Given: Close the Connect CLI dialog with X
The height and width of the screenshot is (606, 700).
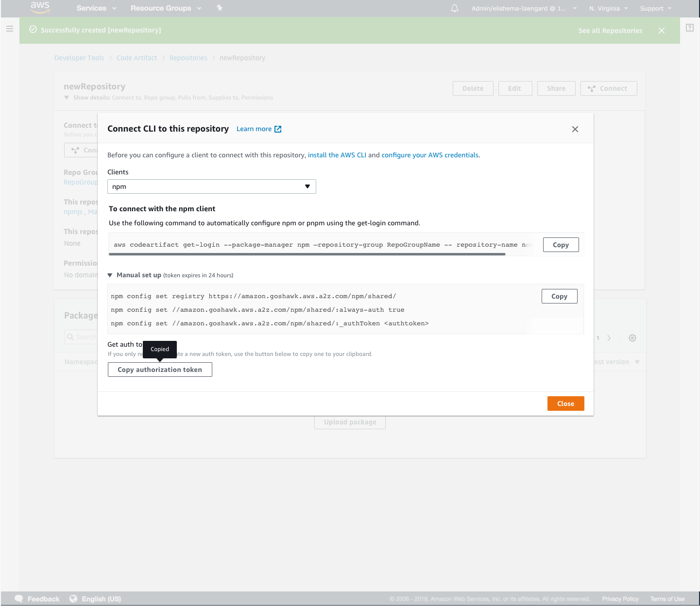Looking at the screenshot, I should (x=575, y=129).
